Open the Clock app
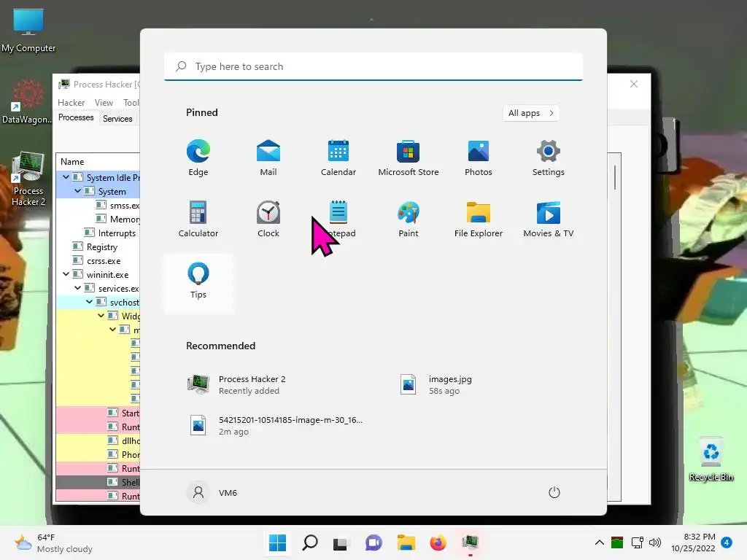The width and height of the screenshot is (747, 560). (268, 219)
